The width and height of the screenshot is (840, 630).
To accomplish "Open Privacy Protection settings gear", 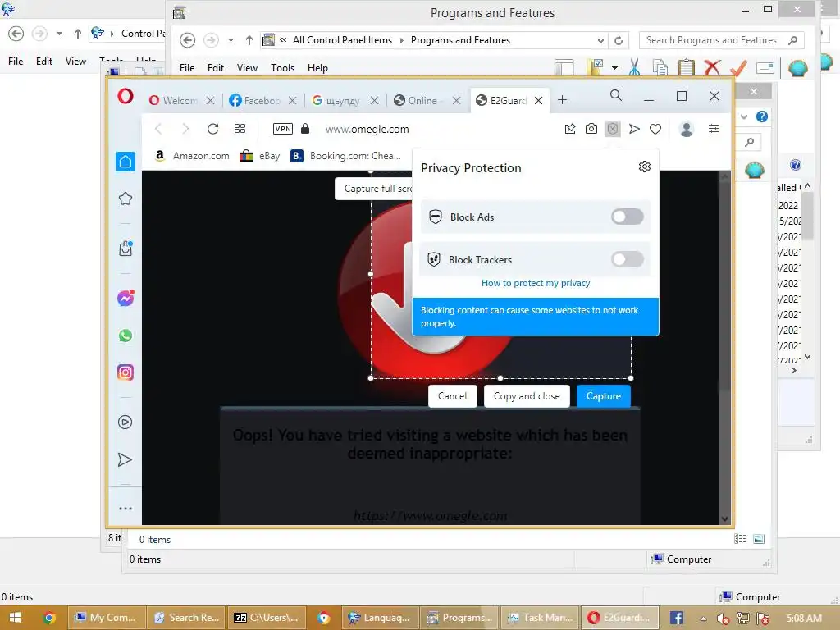I will (645, 167).
